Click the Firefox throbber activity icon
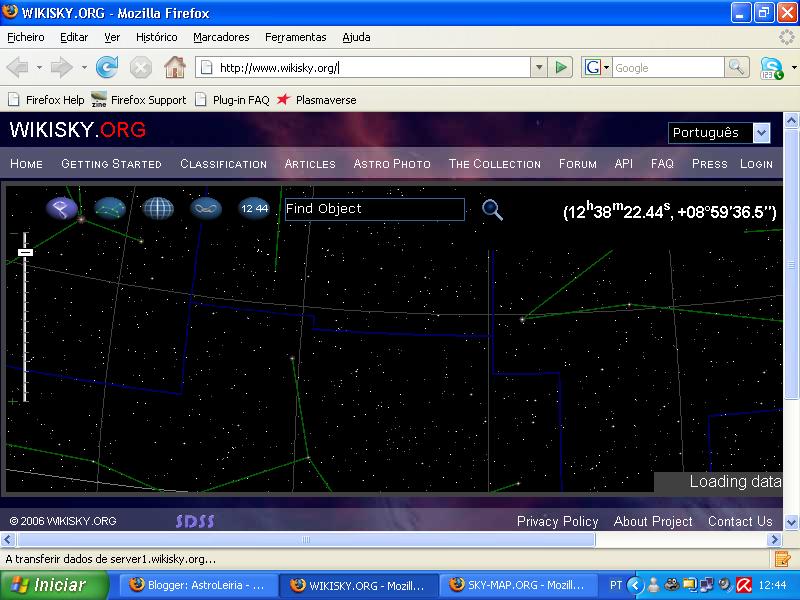800x600 pixels. [788, 37]
